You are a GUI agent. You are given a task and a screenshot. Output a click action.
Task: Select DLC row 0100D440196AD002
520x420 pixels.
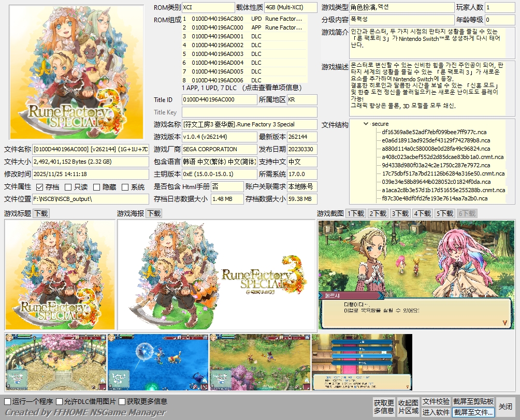[244, 45]
